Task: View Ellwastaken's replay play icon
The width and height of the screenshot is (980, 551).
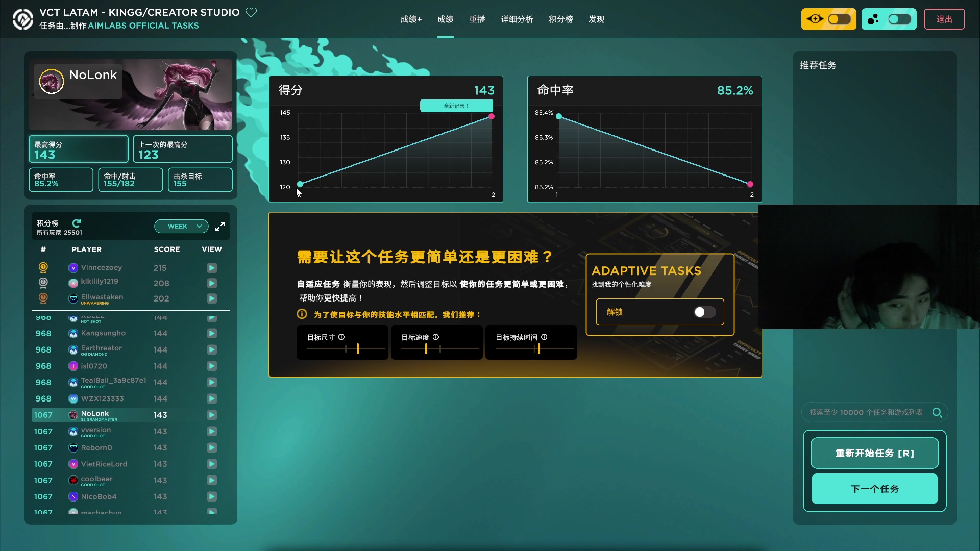Action: (212, 298)
